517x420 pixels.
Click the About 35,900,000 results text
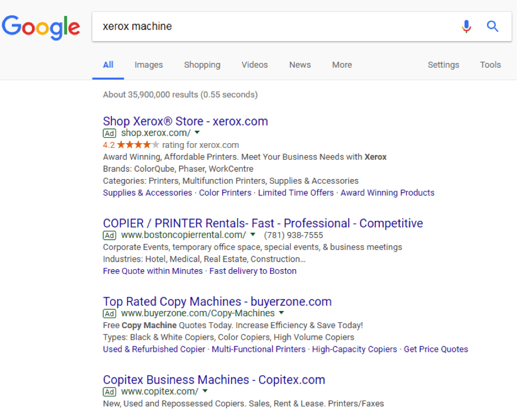click(180, 95)
